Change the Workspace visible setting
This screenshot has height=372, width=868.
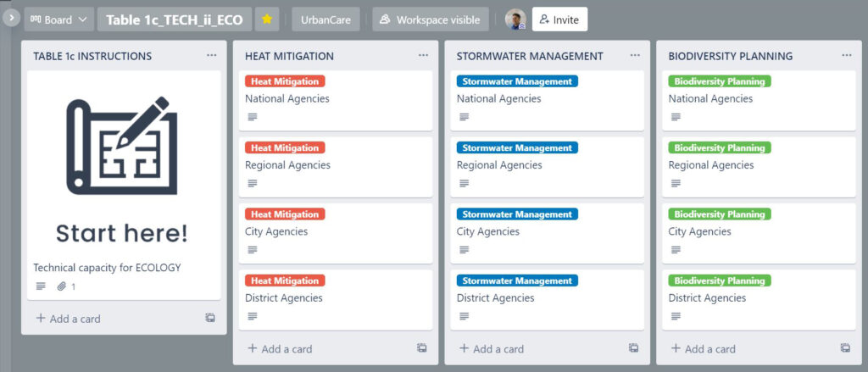tap(431, 19)
